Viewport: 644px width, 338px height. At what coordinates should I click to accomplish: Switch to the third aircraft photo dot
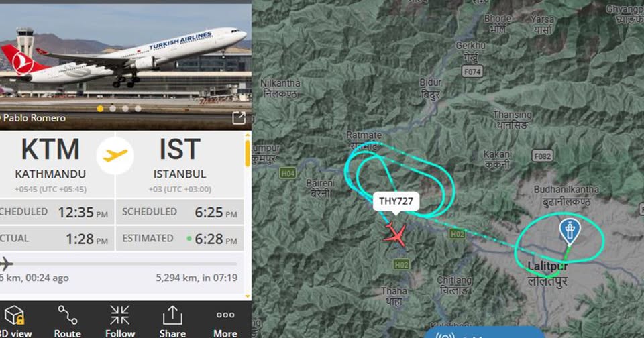pyautogui.click(x=125, y=109)
